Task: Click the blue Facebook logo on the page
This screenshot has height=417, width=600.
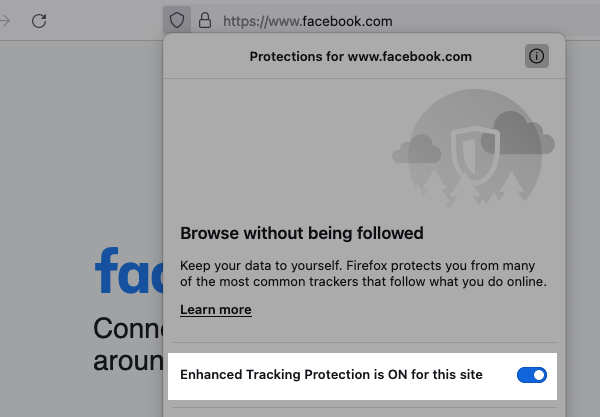Action: click(127, 272)
